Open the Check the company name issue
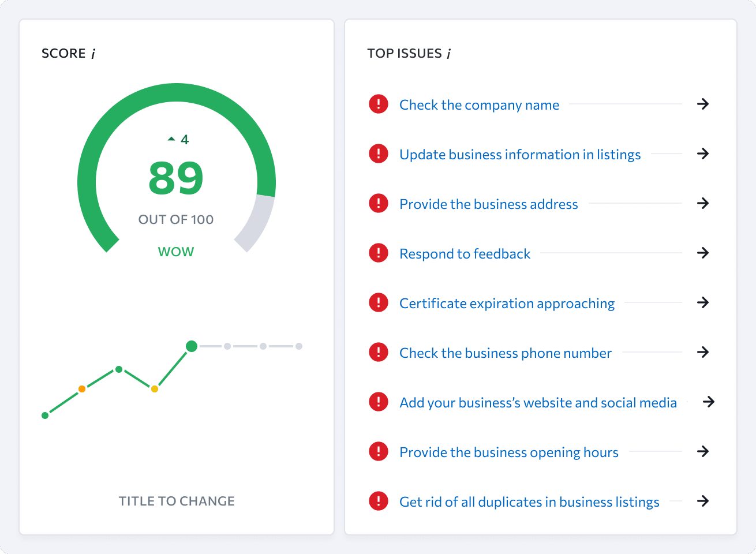This screenshot has height=554, width=756. pyautogui.click(x=479, y=105)
